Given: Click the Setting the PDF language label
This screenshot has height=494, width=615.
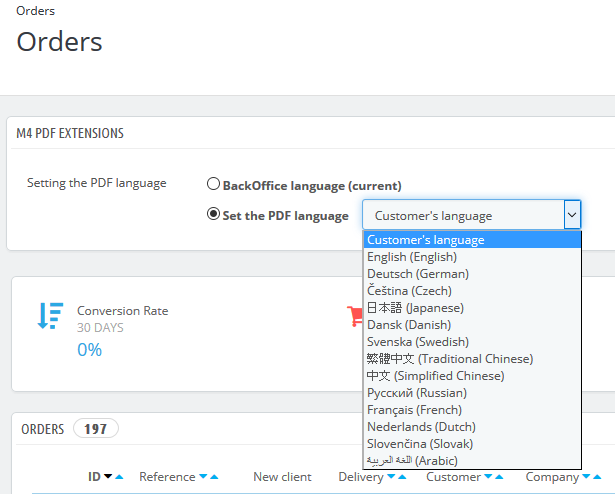Looking at the screenshot, I should click(x=96, y=183).
